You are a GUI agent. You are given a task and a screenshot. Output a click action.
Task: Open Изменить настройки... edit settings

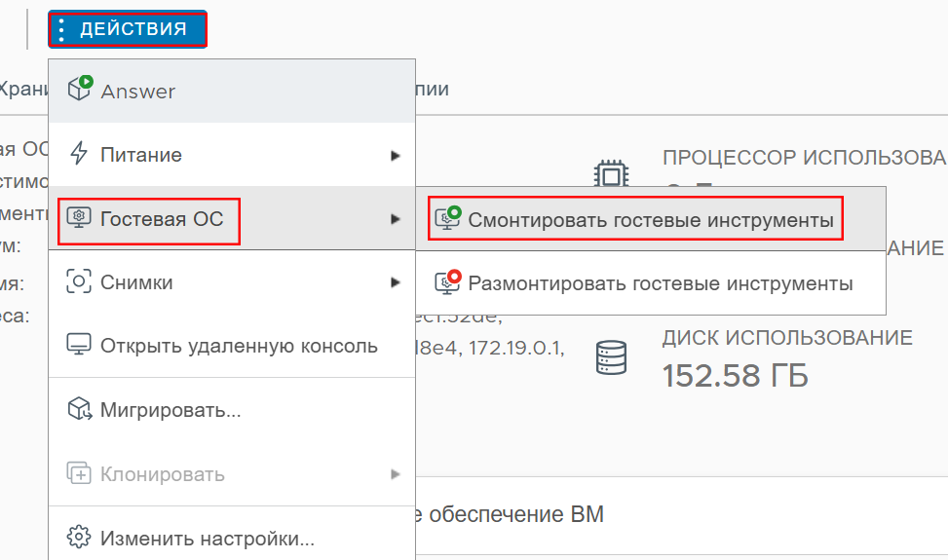point(232,538)
